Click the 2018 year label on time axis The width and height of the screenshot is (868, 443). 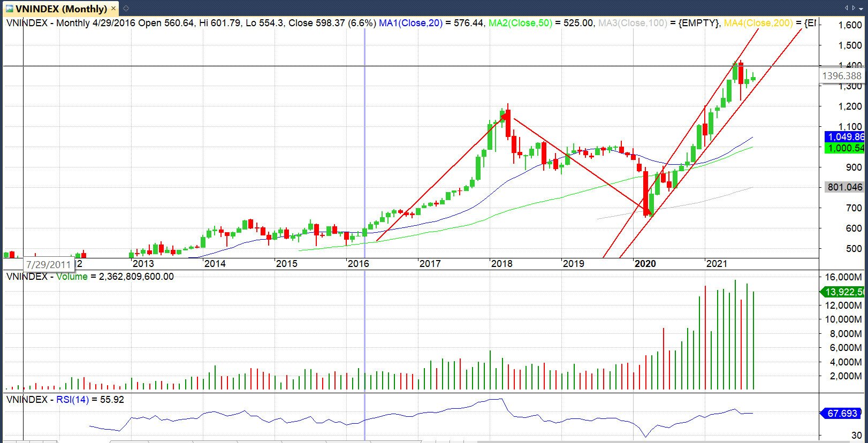(501, 264)
